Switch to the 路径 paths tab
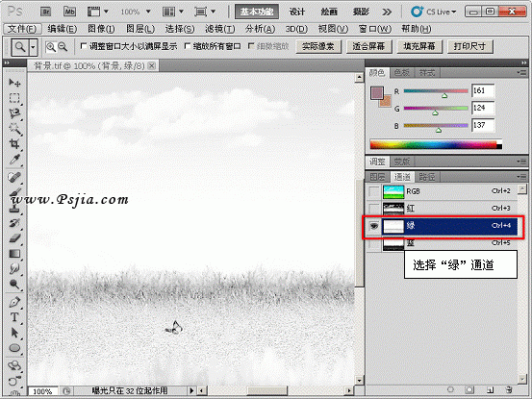The height and width of the screenshot is (399, 532). [427, 177]
